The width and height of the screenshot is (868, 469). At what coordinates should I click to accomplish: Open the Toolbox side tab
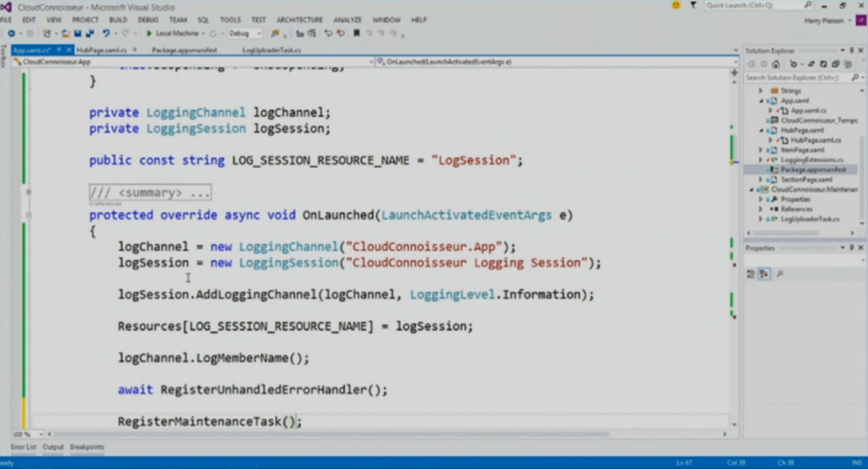pos(4,55)
